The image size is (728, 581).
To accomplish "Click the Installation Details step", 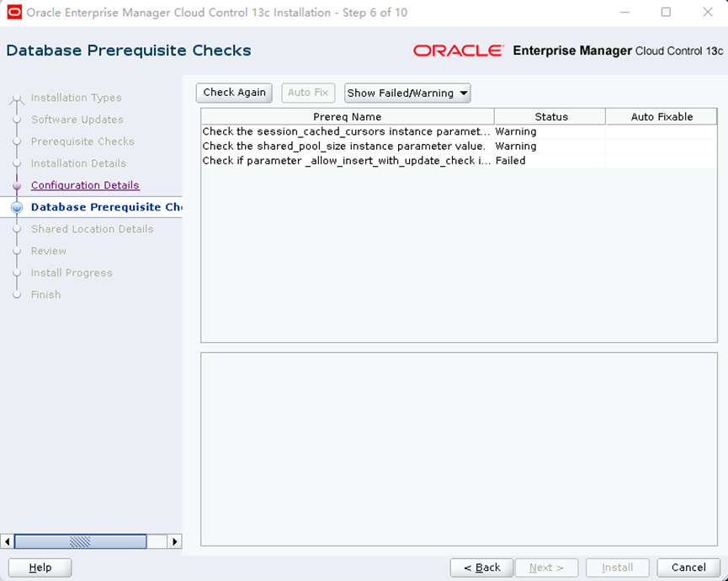I will pos(78,163).
